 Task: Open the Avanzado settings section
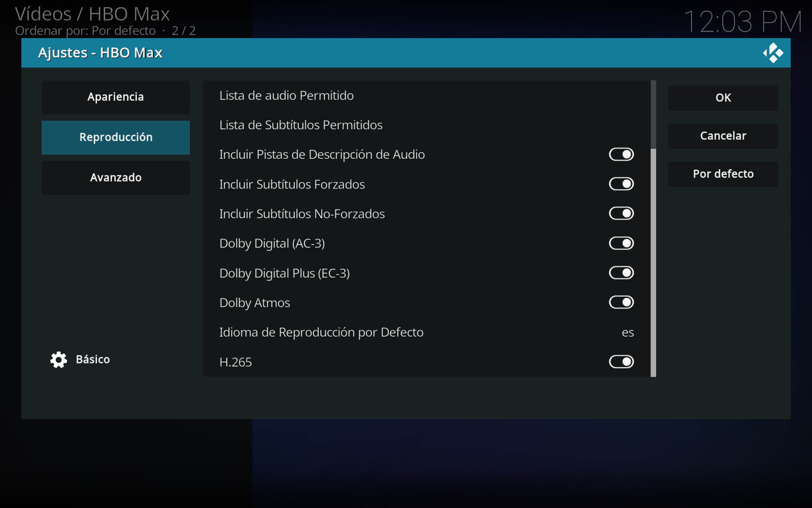pos(115,177)
